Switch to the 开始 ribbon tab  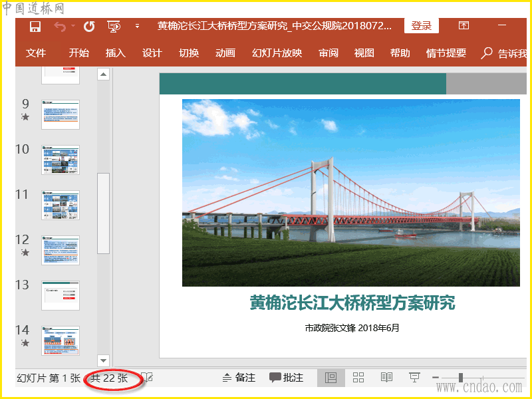click(x=79, y=53)
